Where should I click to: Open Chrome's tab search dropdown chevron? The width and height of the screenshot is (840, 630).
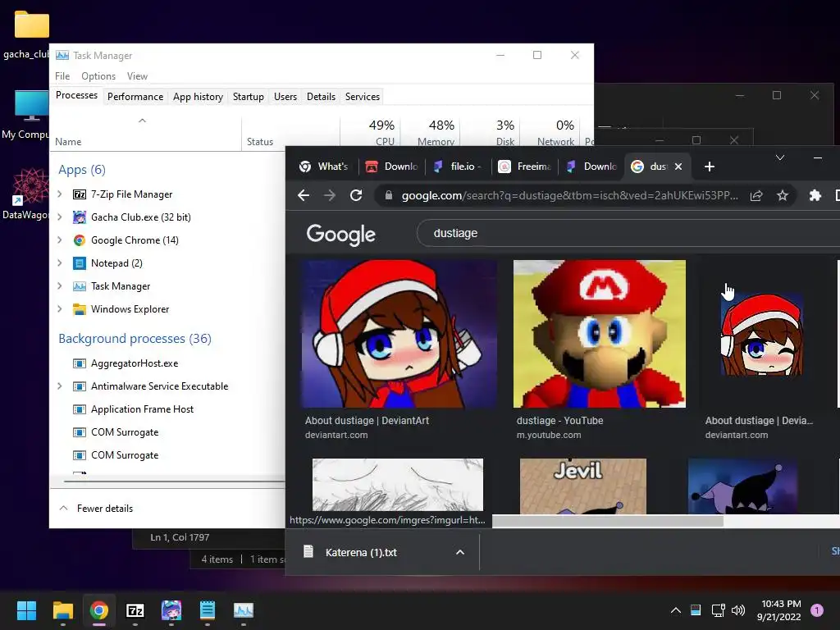pyautogui.click(x=780, y=157)
